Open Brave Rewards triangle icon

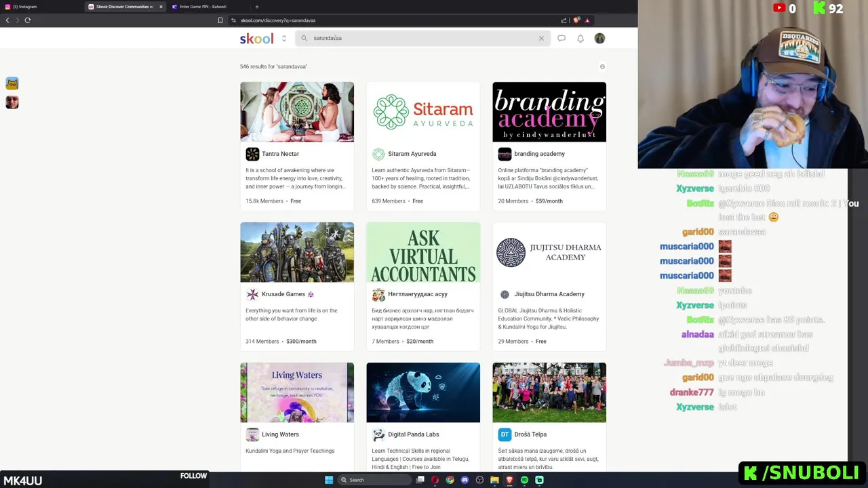[x=587, y=20]
